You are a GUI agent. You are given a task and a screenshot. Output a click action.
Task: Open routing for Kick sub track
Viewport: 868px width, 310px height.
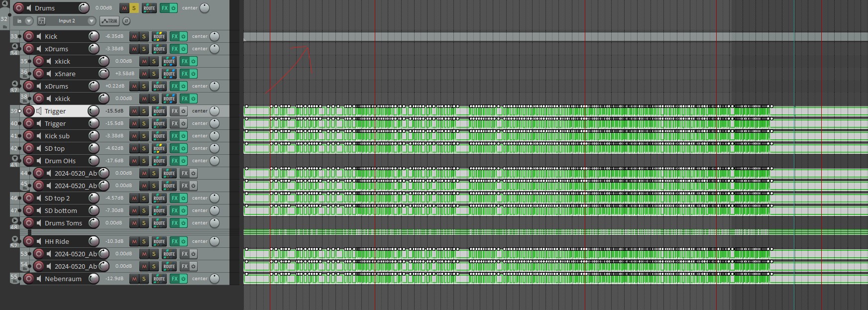pos(159,136)
